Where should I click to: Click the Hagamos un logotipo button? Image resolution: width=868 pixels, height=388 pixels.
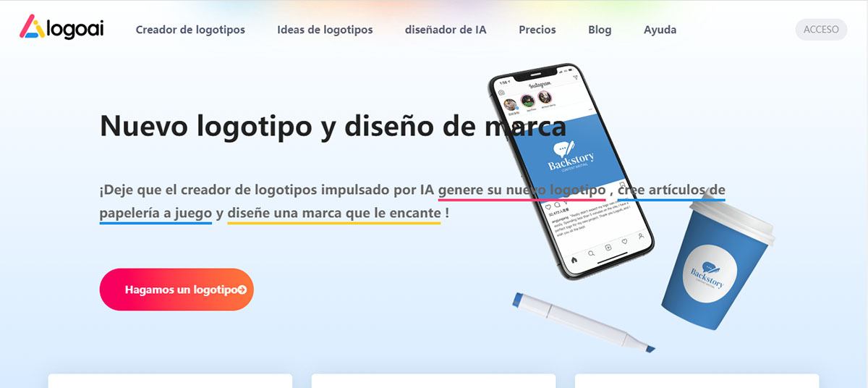(176, 290)
